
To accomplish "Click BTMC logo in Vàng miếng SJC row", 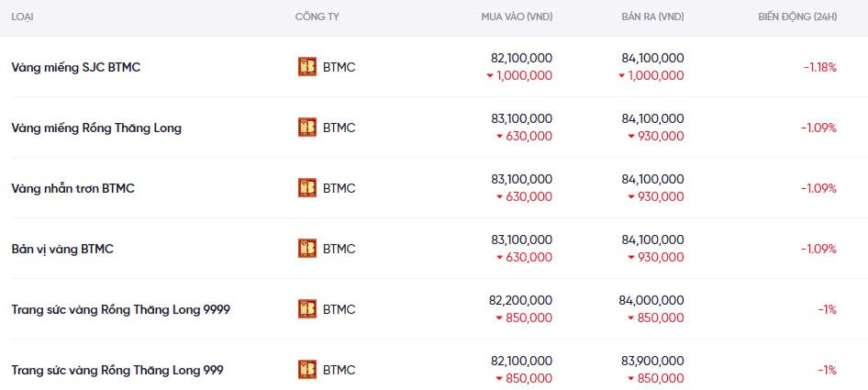I will point(307,67).
